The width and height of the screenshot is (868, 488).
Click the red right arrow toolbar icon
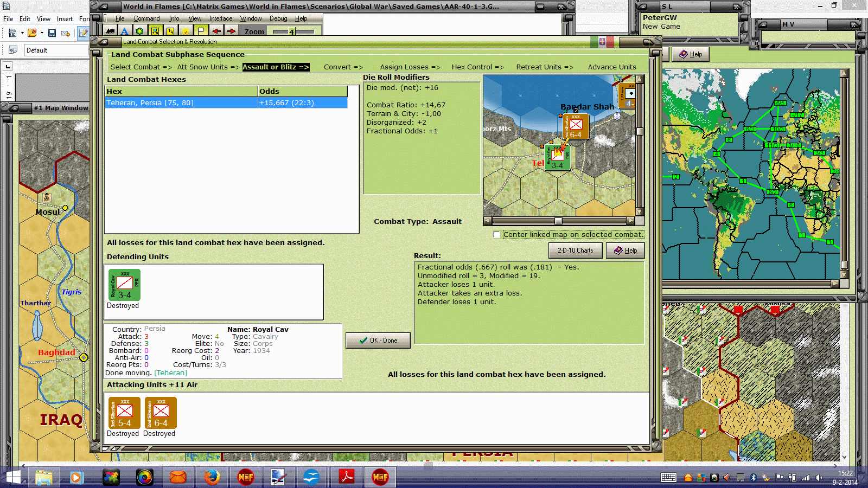[x=231, y=31]
